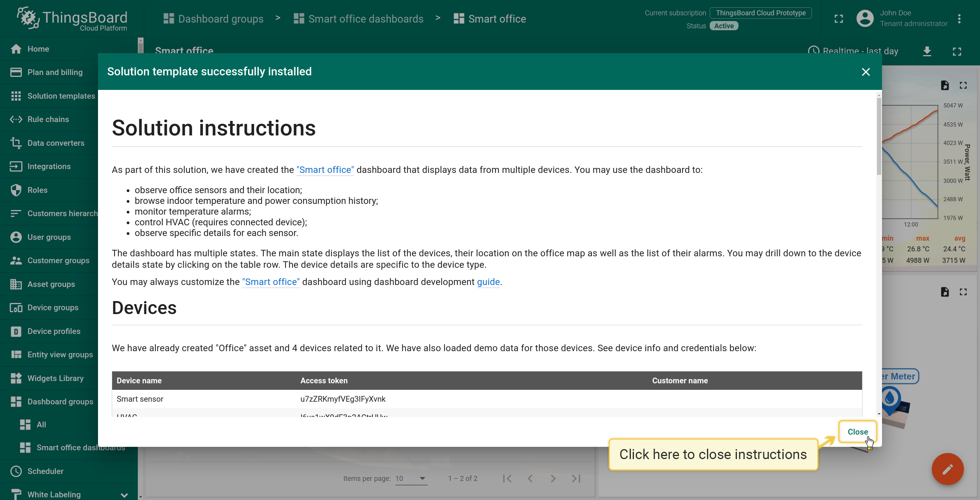Open Dashboard groups sidebar item
The width and height of the screenshot is (980, 500).
coord(69,402)
